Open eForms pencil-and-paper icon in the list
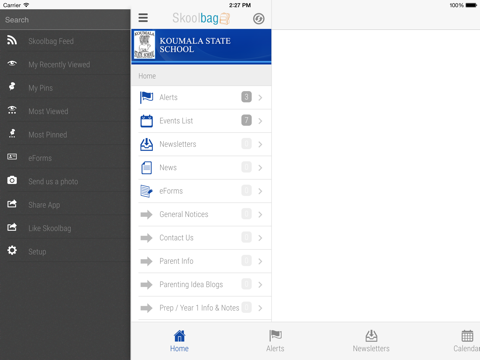This screenshot has height=360, width=480. pos(146,191)
